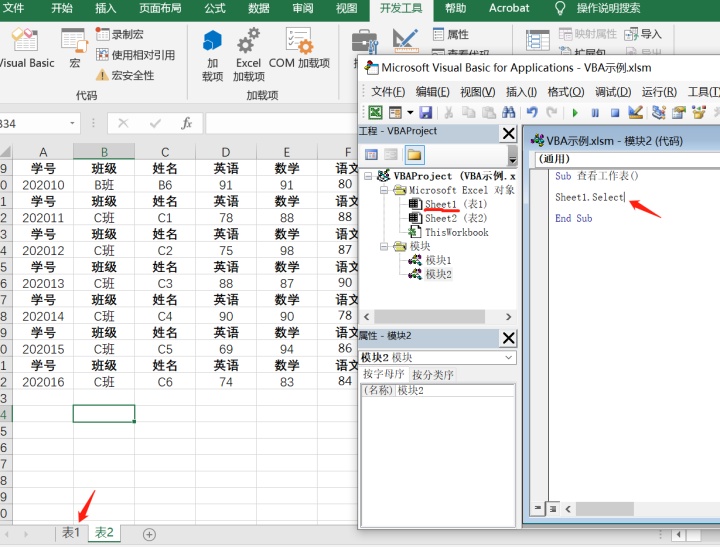Switch to 按分类序 properties tab

[433, 375]
